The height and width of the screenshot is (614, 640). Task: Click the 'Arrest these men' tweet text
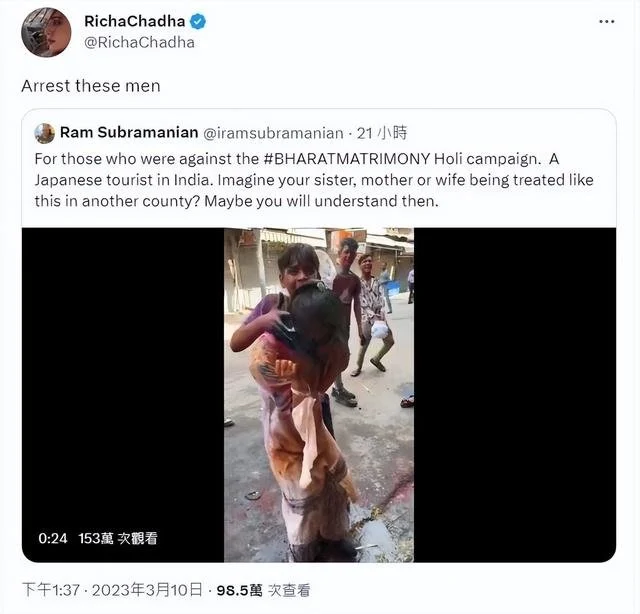coord(91,86)
